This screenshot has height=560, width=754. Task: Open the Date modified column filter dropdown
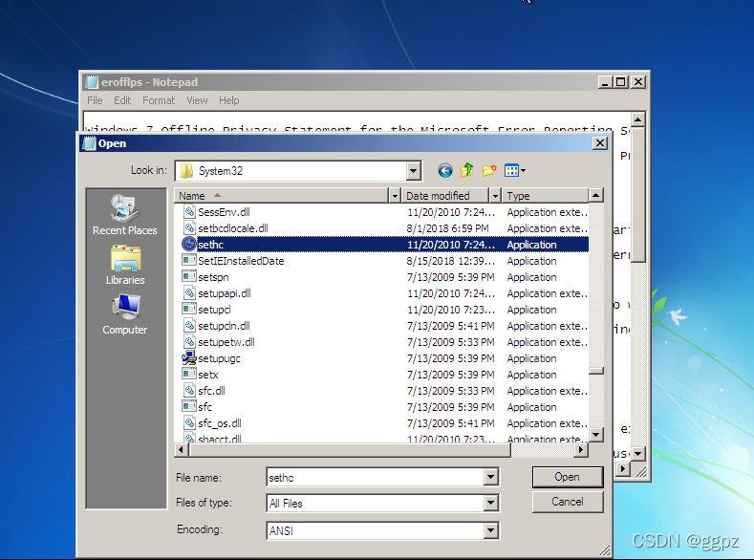point(495,196)
